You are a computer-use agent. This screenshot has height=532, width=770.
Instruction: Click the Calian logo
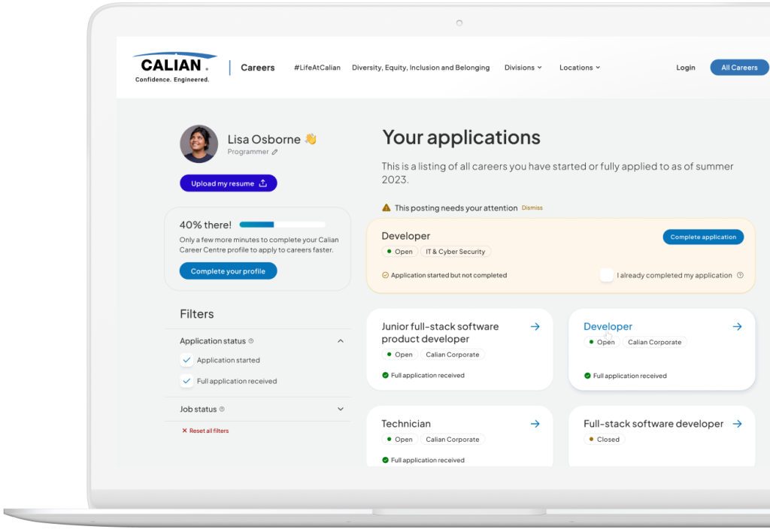pos(174,67)
